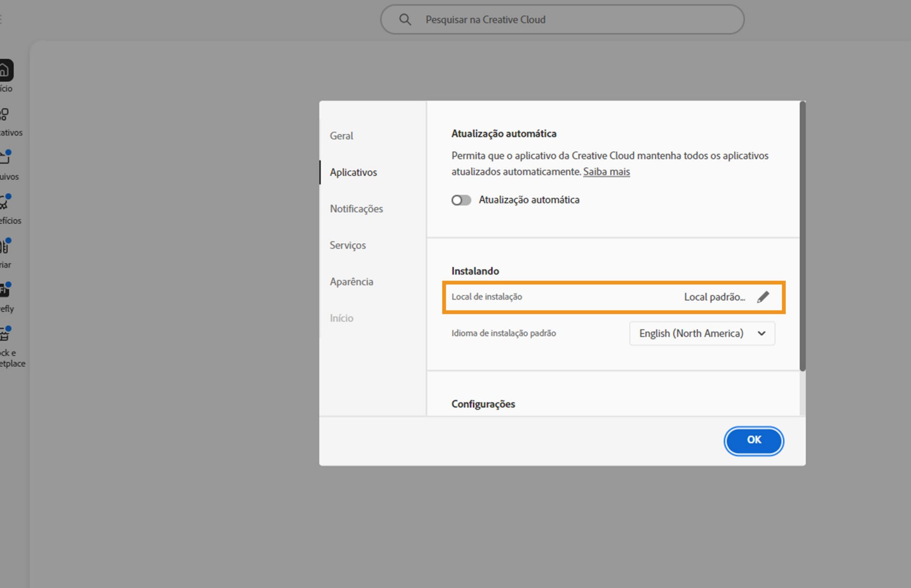Click the Início home sidebar icon
This screenshot has height=588, width=911.
pos(5,71)
